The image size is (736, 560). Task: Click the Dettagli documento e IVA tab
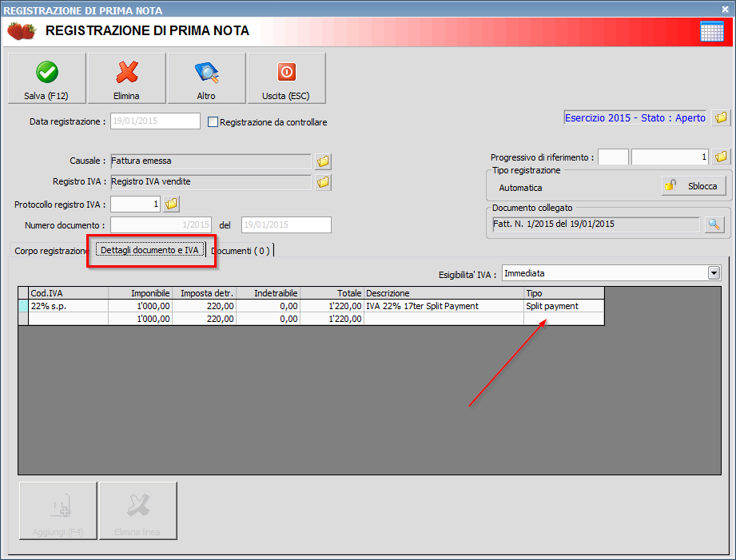click(153, 249)
